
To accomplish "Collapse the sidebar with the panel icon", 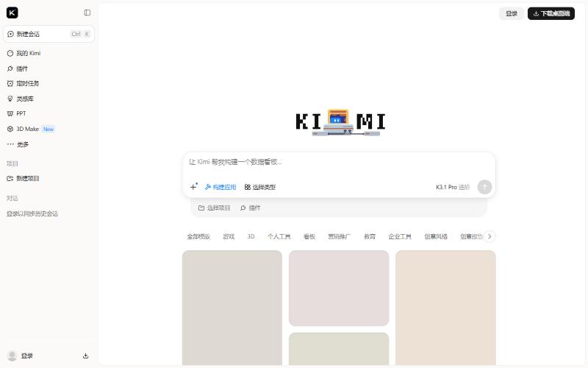I will pos(87,13).
